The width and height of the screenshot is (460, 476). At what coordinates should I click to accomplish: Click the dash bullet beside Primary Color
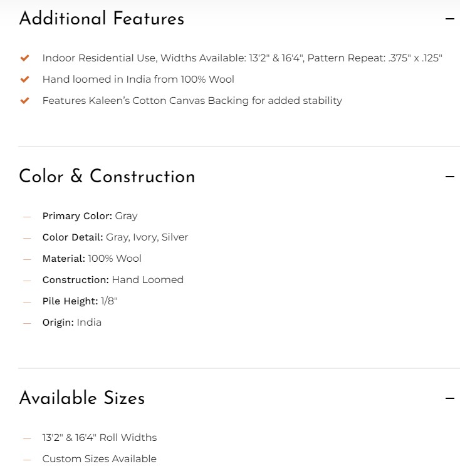point(27,217)
